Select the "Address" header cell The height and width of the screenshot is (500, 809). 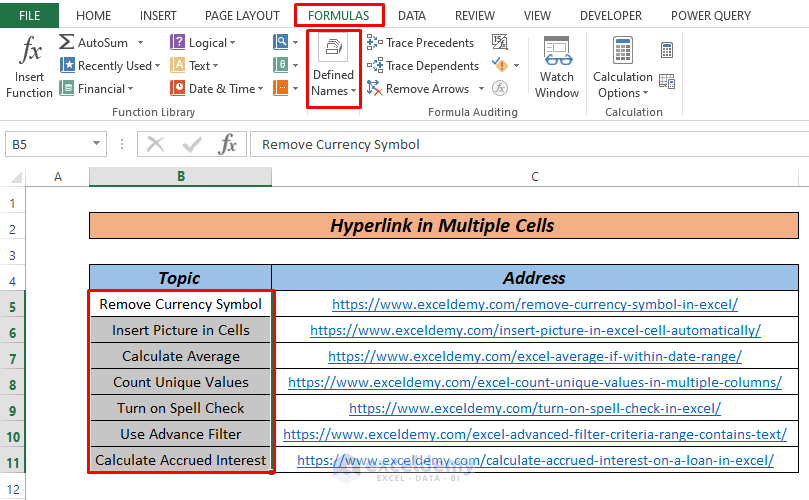tap(535, 278)
